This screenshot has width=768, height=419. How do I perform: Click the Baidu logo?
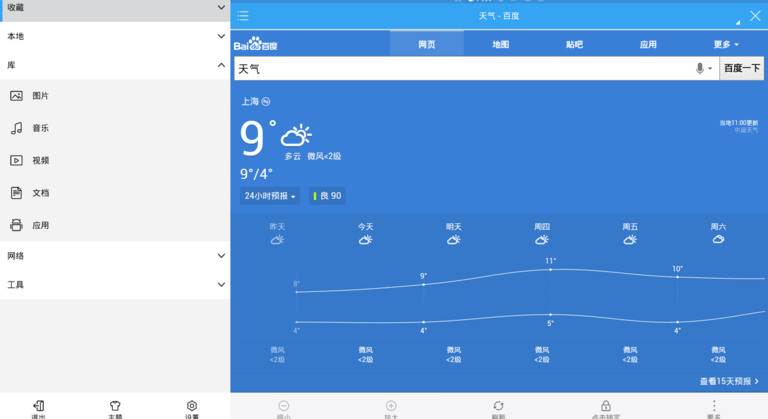click(x=255, y=44)
